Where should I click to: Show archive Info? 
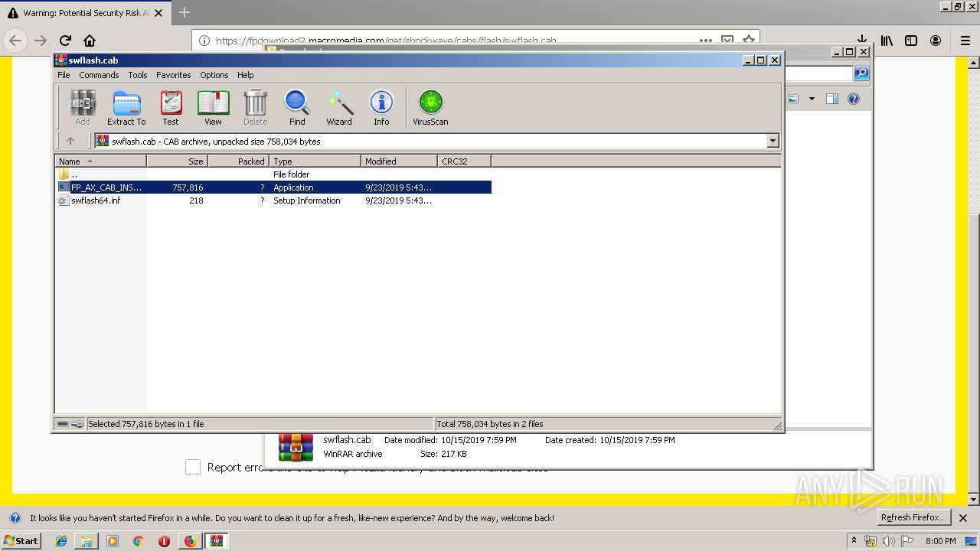(x=381, y=108)
